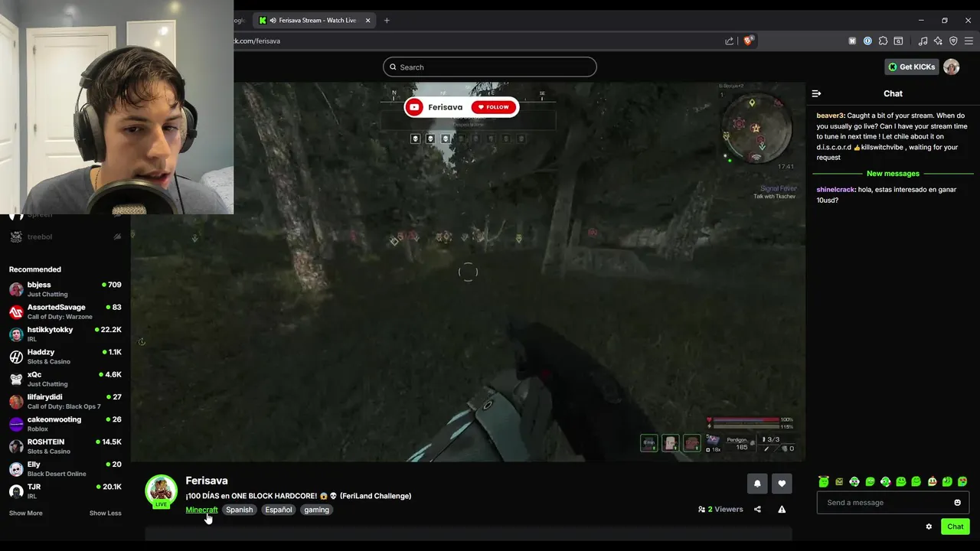The image size is (980, 551).
Task: Click the Spanish tag
Action: [239, 510]
